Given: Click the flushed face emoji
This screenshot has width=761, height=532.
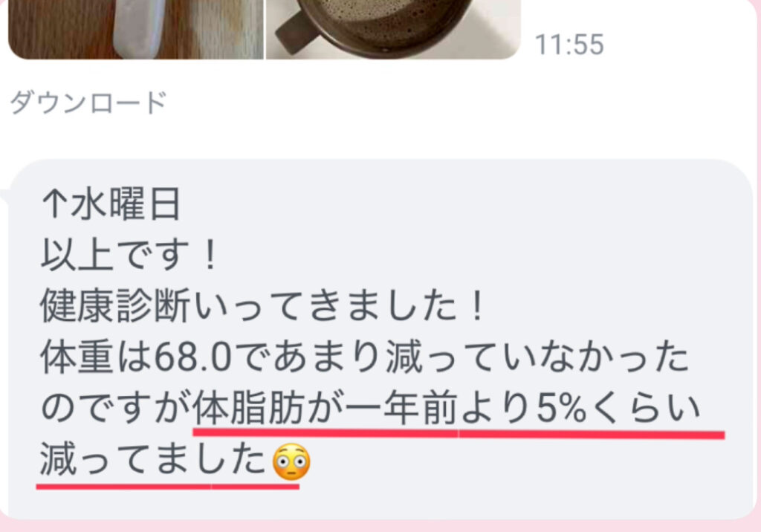Looking at the screenshot, I should point(291,461).
